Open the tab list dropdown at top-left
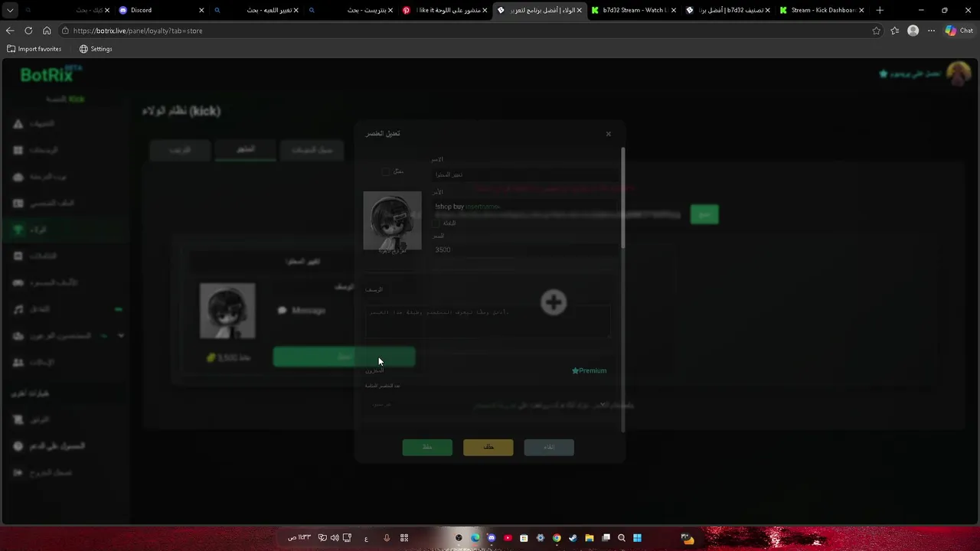The image size is (980, 551). 10,10
